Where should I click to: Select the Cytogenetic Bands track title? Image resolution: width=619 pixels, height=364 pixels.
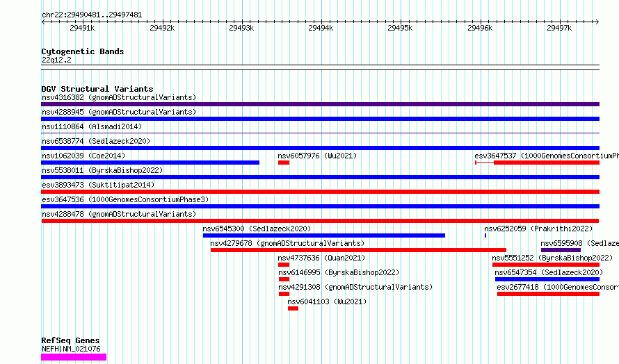83,51
